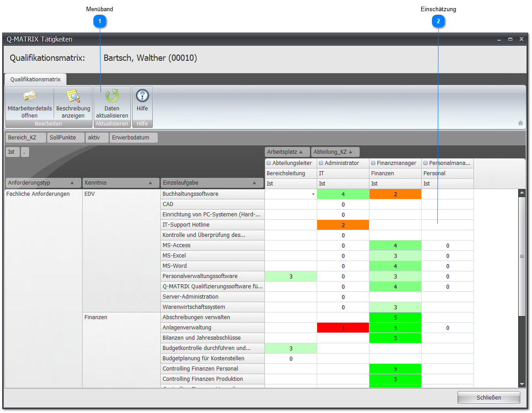Select the Personalverwaltungssoftware row
The image size is (532, 413).
coord(212,276)
